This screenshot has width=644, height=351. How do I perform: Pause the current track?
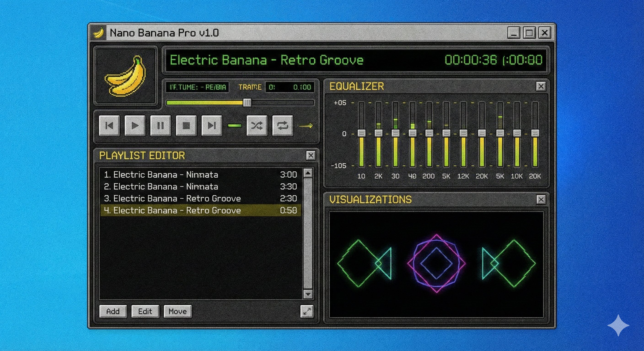[160, 126]
